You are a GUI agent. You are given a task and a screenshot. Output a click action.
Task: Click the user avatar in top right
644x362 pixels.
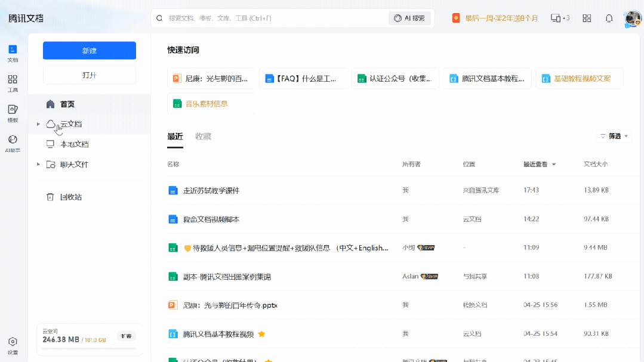pos(632,18)
